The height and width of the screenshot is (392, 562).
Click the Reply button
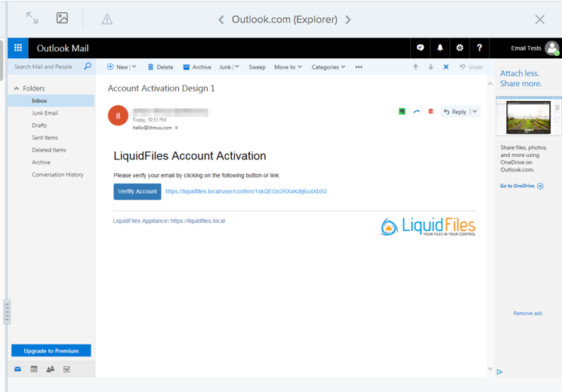[x=455, y=112]
